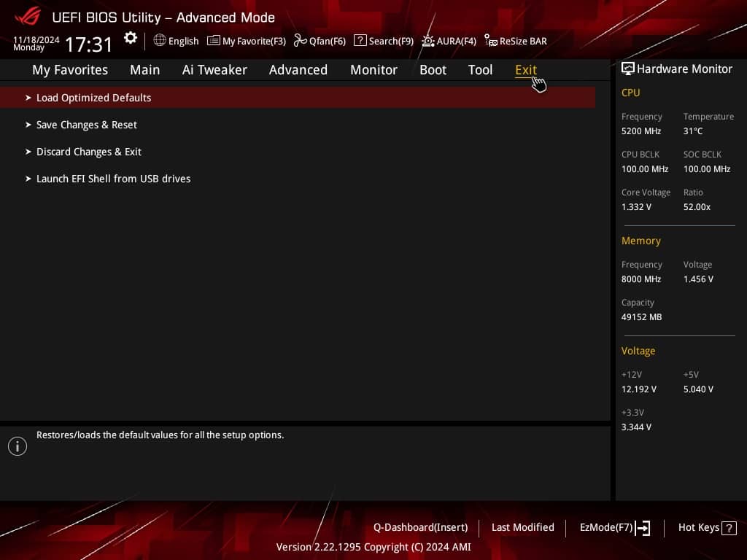
Task: Click the Memory section heading
Action: click(x=641, y=241)
